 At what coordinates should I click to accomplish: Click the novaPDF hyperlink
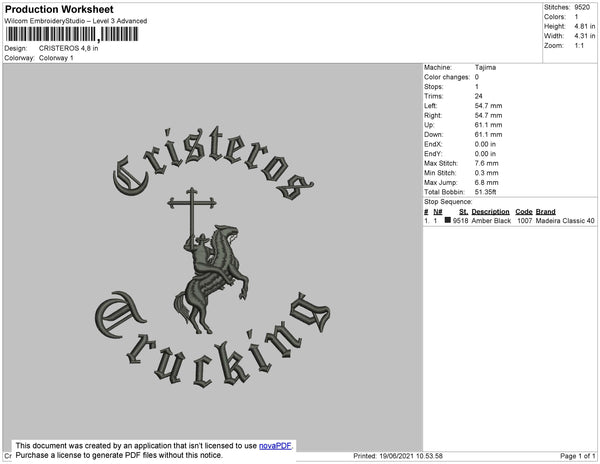[275, 446]
